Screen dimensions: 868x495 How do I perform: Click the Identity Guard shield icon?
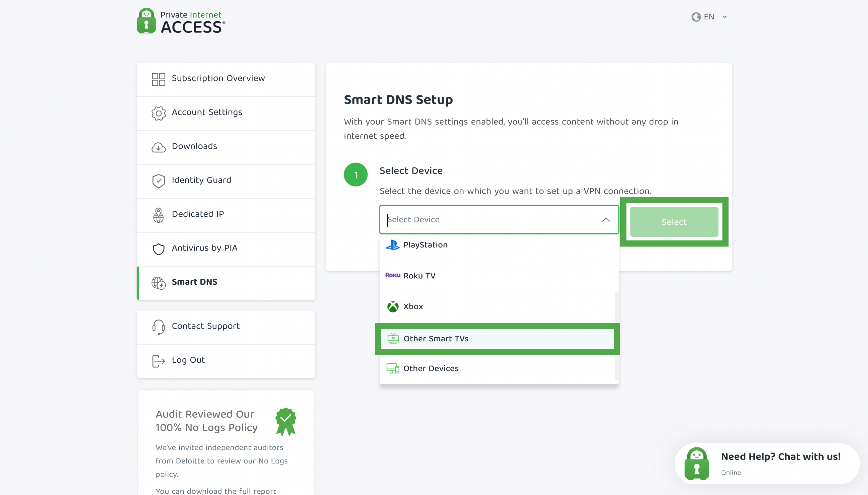(158, 181)
